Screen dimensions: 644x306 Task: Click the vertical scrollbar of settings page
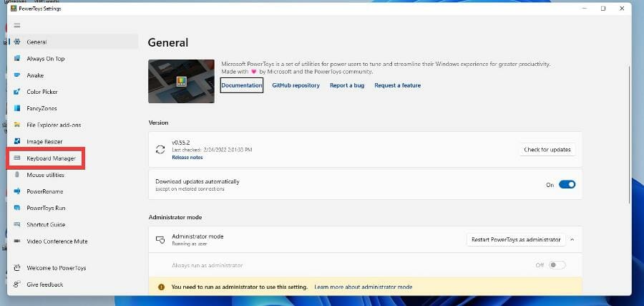(x=629, y=134)
